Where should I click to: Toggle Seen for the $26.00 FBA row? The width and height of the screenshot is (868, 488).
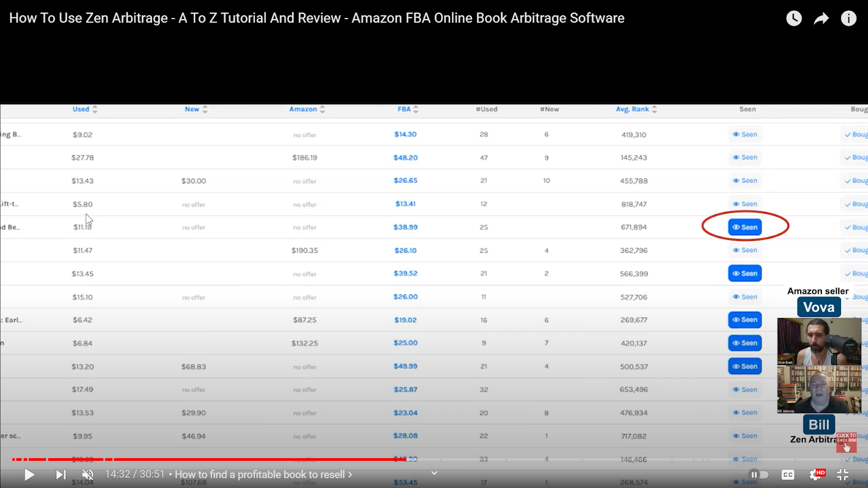coord(745,297)
